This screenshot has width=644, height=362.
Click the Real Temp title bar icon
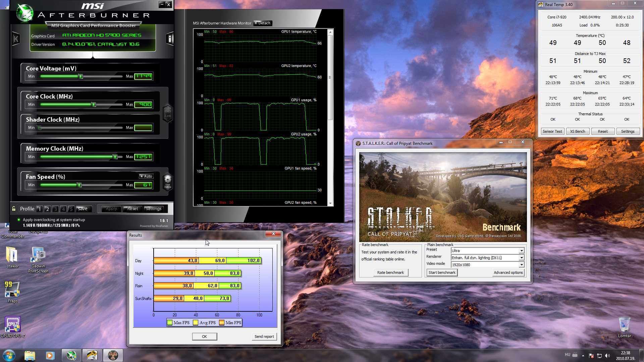click(540, 4)
